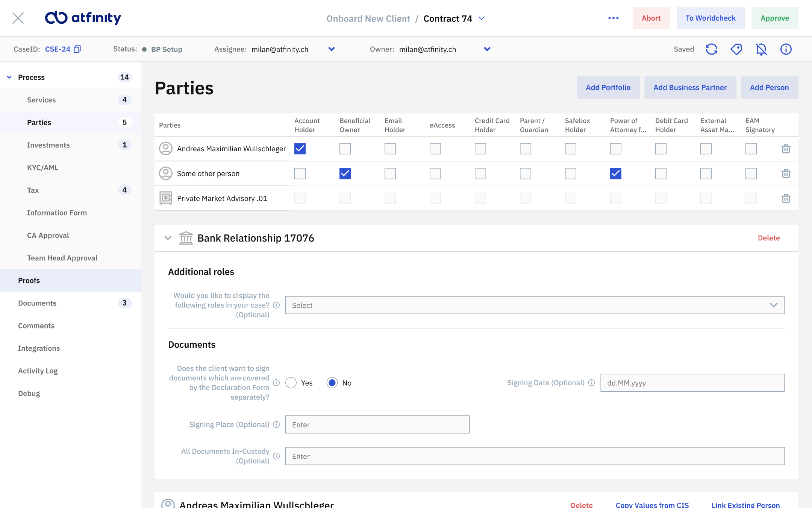Collapse the Process section in sidebar
The height and width of the screenshot is (508, 812).
point(9,77)
